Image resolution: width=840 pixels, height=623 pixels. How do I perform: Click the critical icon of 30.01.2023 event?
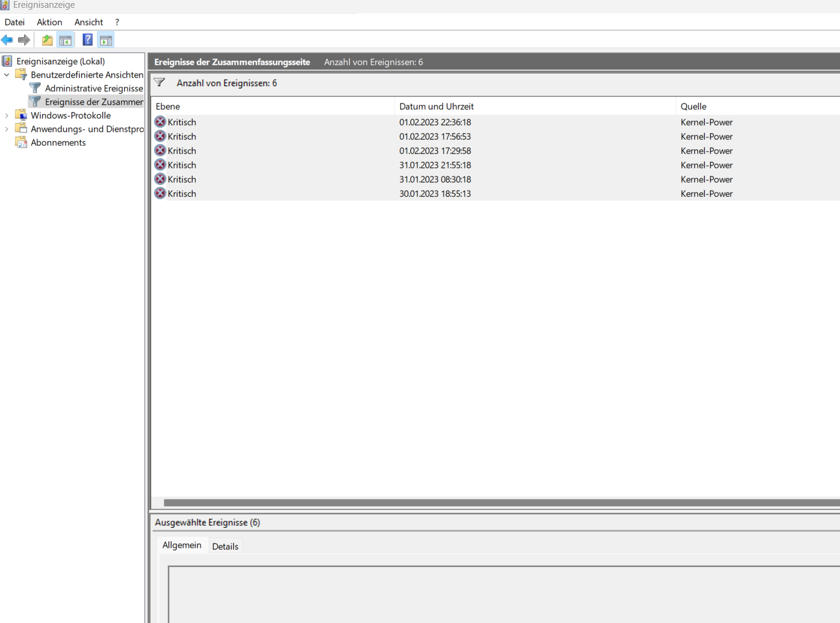160,194
